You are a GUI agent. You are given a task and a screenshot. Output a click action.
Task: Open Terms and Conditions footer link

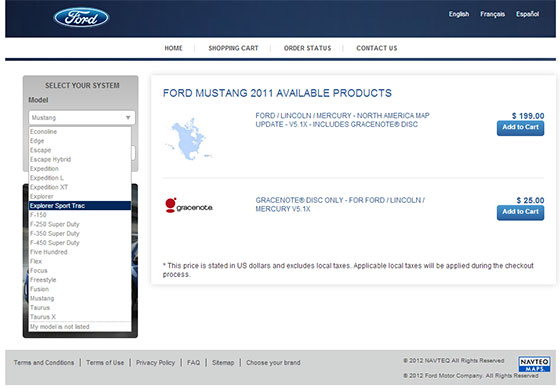point(44,363)
